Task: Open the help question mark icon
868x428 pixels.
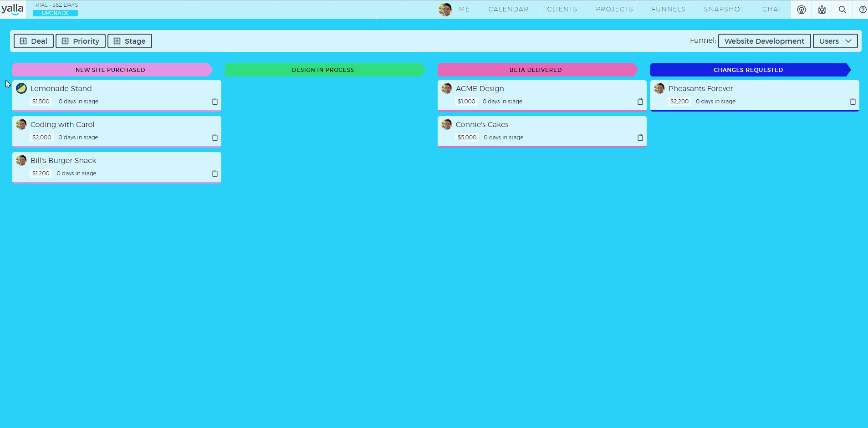Action: point(862,10)
